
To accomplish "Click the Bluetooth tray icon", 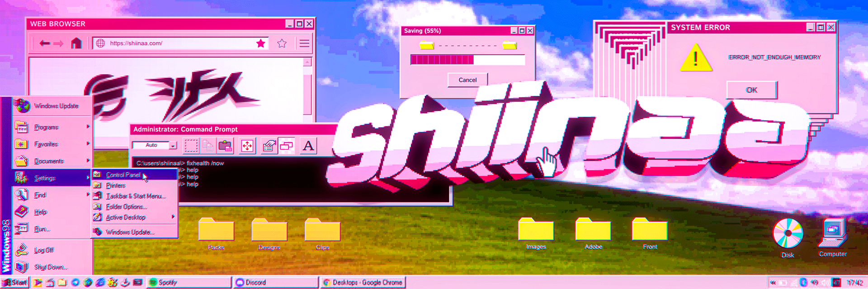I will pyautogui.click(x=803, y=283).
